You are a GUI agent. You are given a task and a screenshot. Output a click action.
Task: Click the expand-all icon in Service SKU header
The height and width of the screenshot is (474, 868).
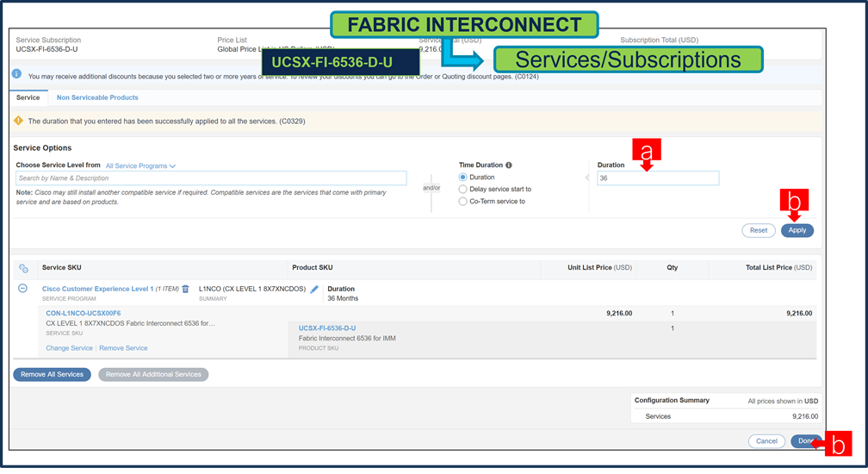tap(23, 268)
